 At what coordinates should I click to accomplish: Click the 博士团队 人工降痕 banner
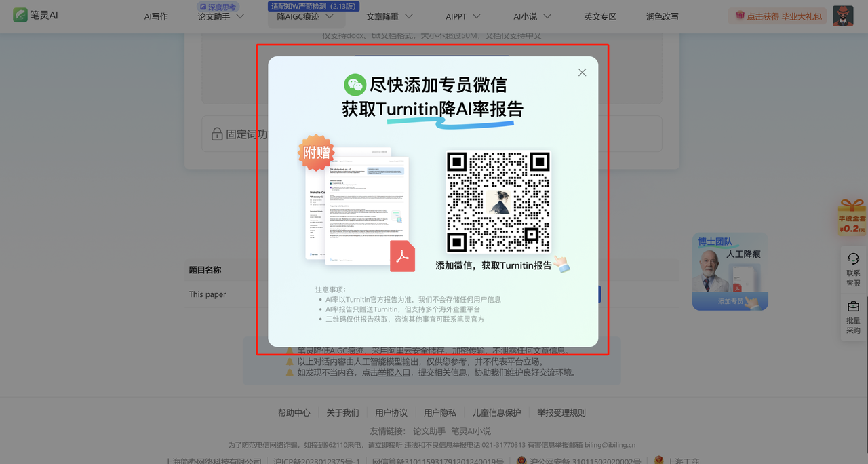[730, 271]
